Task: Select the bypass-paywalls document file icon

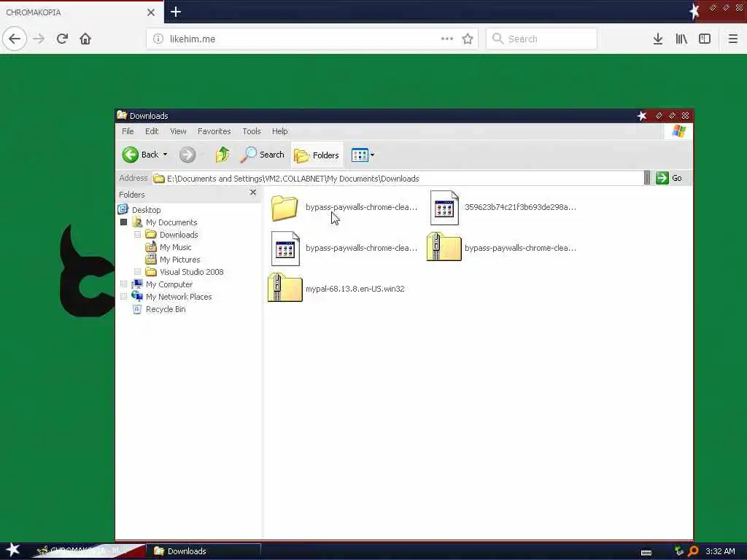Action: (x=285, y=248)
